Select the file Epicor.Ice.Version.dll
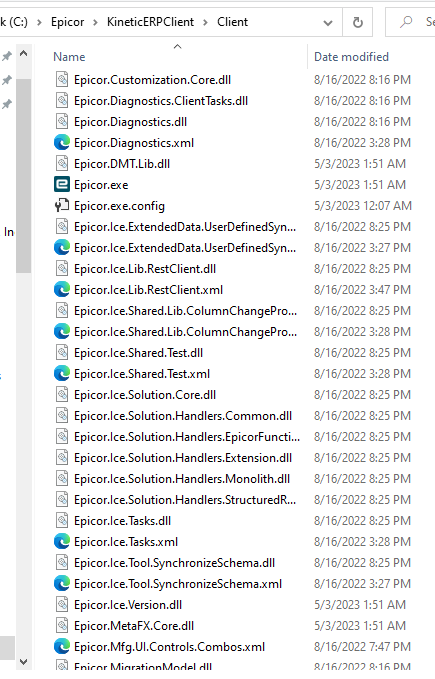The height and width of the screenshot is (679, 435). (x=128, y=605)
